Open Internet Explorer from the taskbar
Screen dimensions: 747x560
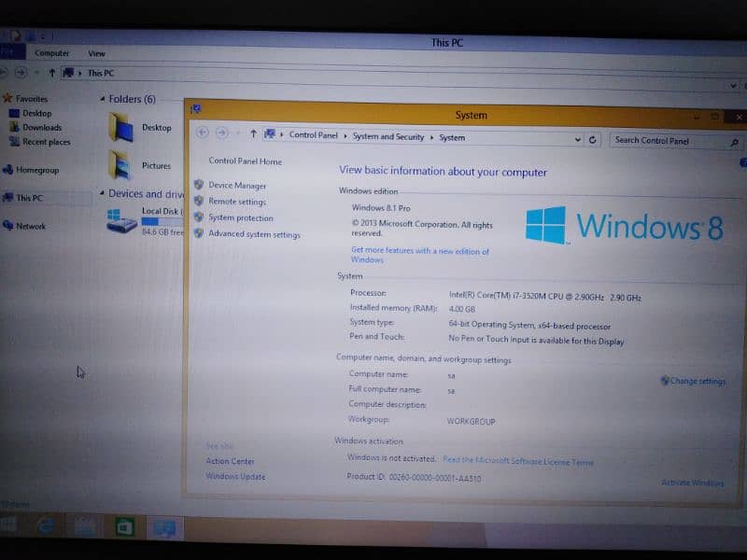45,527
